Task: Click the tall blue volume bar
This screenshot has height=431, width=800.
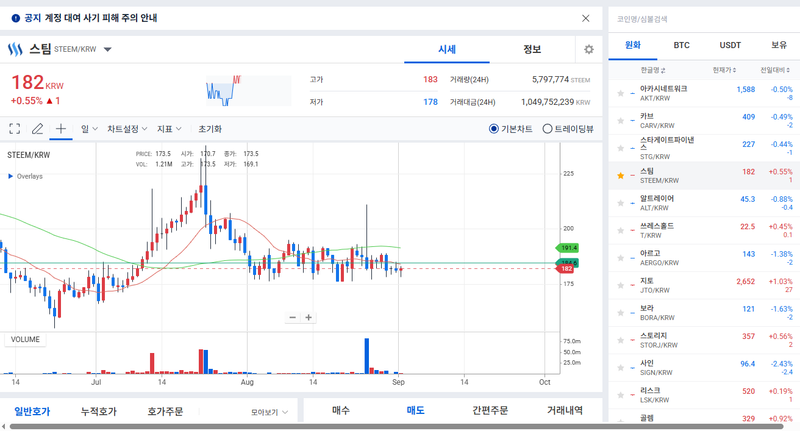Action: (367, 356)
